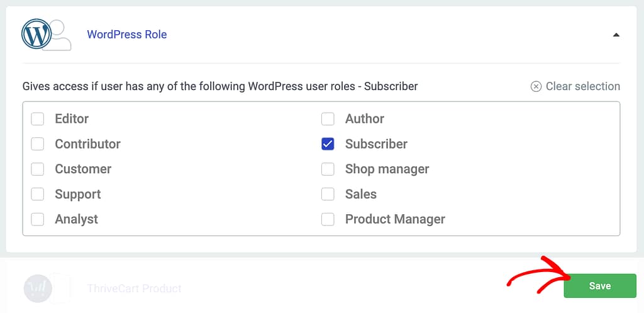
Task: Select the Sales role checkbox
Action: [328, 194]
